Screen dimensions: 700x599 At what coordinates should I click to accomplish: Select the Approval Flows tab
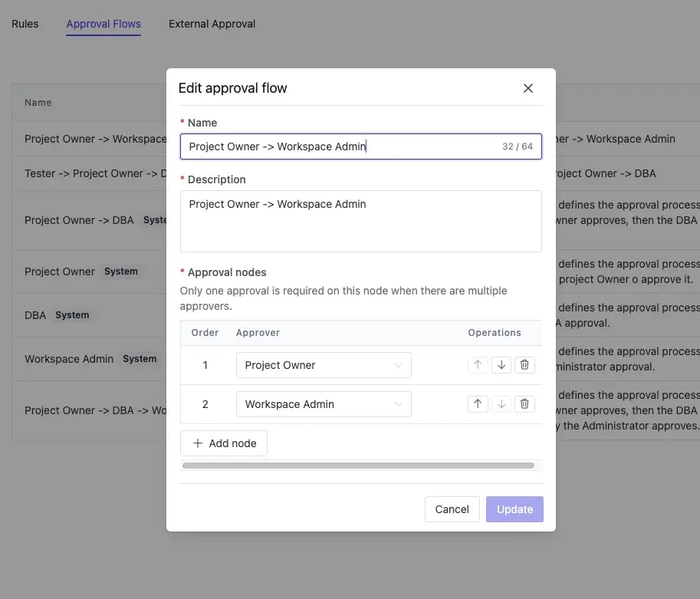coord(104,24)
